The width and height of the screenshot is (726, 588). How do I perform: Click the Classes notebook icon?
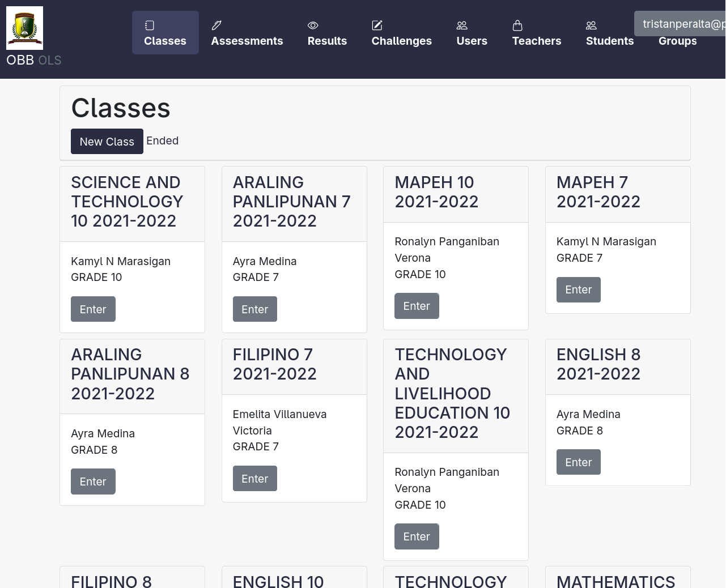[x=150, y=25]
